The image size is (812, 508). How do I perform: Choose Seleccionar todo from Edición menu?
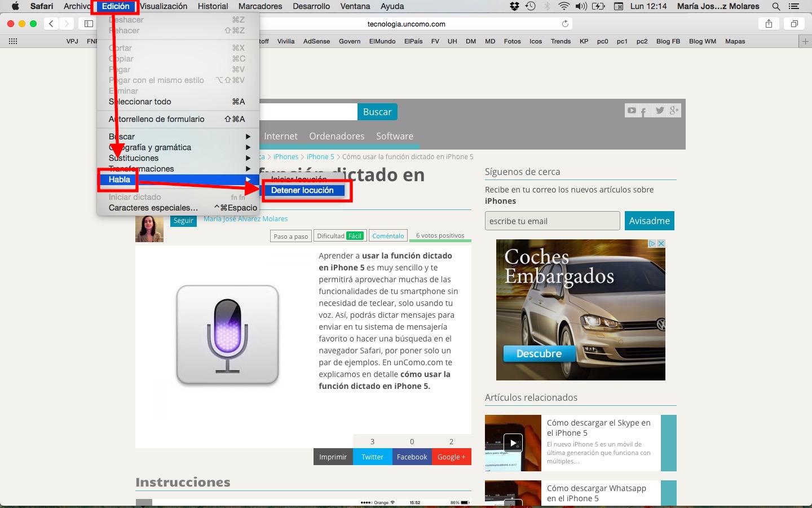click(x=140, y=102)
